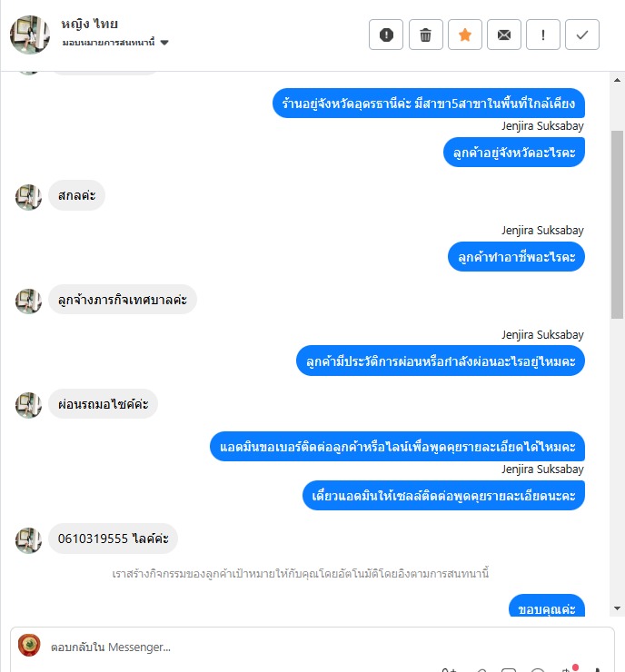This screenshot has height=672, width=625.
Task: Click the page avatar beside reply box
Action: click(29, 645)
